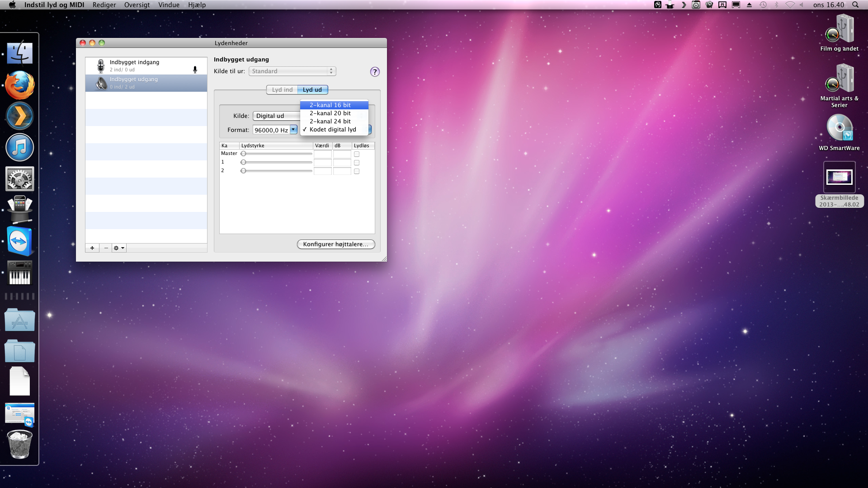This screenshot has width=868, height=488.
Task: Toggle the Master channel mute checkbox
Action: click(357, 154)
